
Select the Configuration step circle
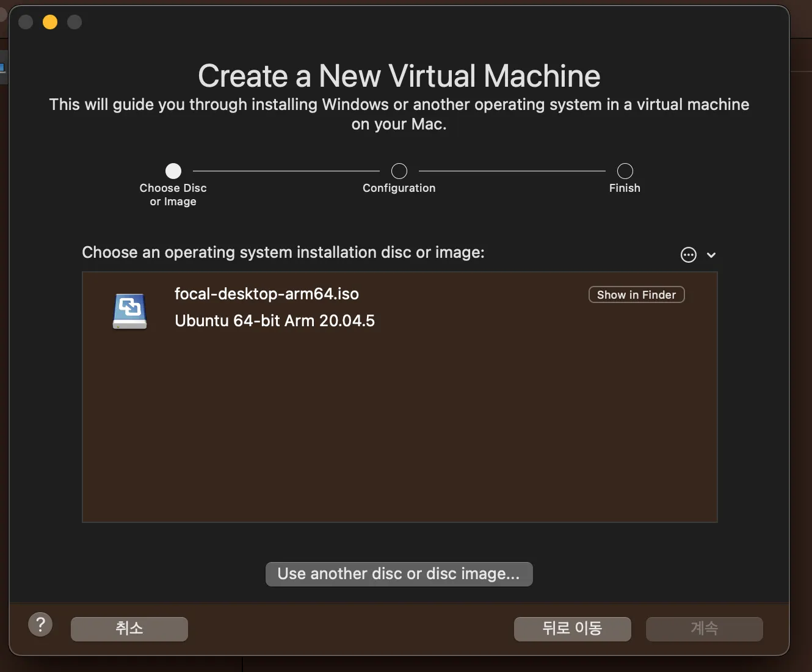tap(399, 171)
